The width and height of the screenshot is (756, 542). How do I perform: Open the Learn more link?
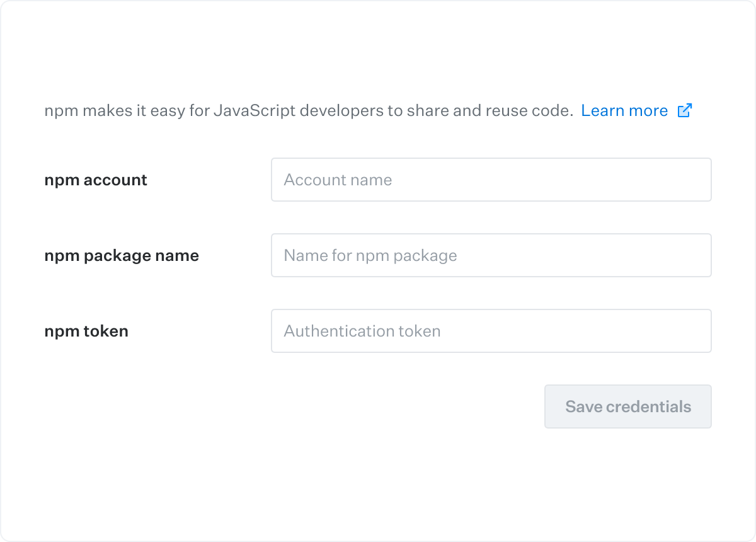(624, 111)
